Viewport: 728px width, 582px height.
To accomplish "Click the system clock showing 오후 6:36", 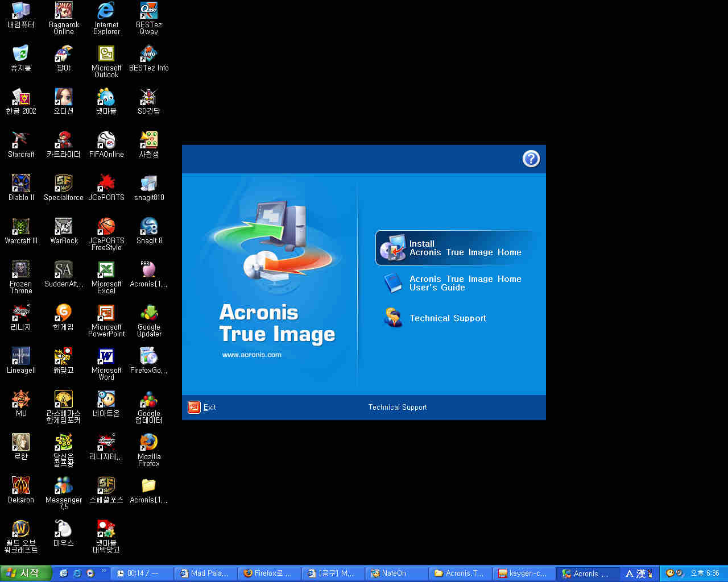I will coord(705,573).
